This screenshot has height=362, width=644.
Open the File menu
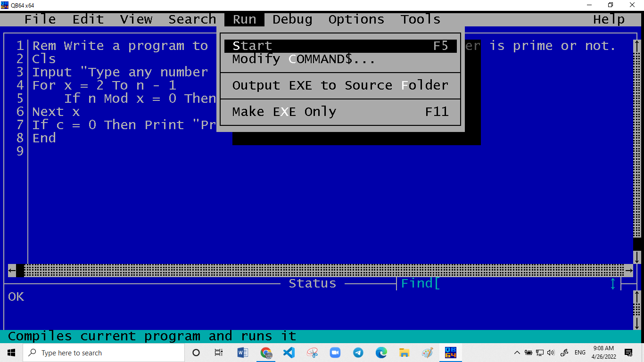[x=40, y=19]
